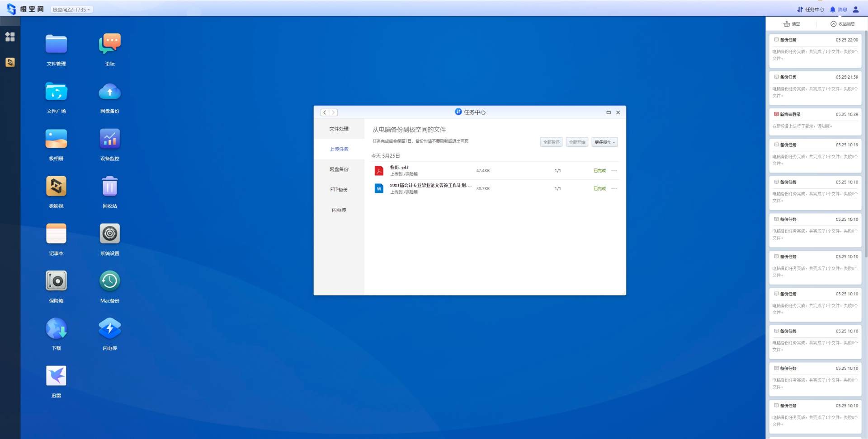Open more options for 校历.pdf
This screenshot has width=868, height=439.
[x=614, y=171]
